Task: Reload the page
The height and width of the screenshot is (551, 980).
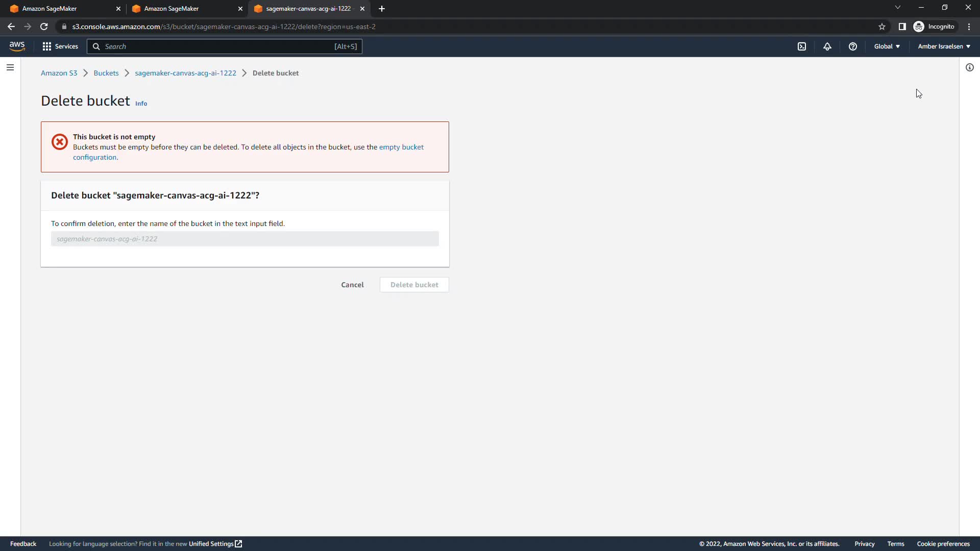Action: point(44,27)
